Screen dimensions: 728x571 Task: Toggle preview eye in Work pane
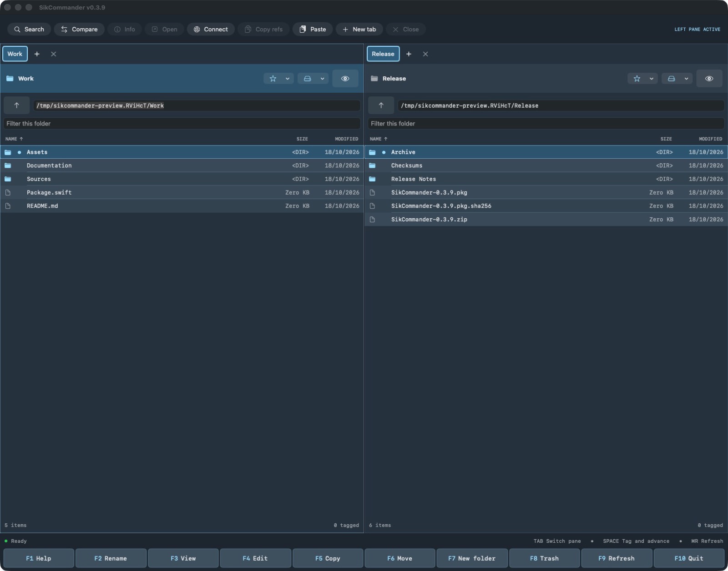click(x=345, y=79)
